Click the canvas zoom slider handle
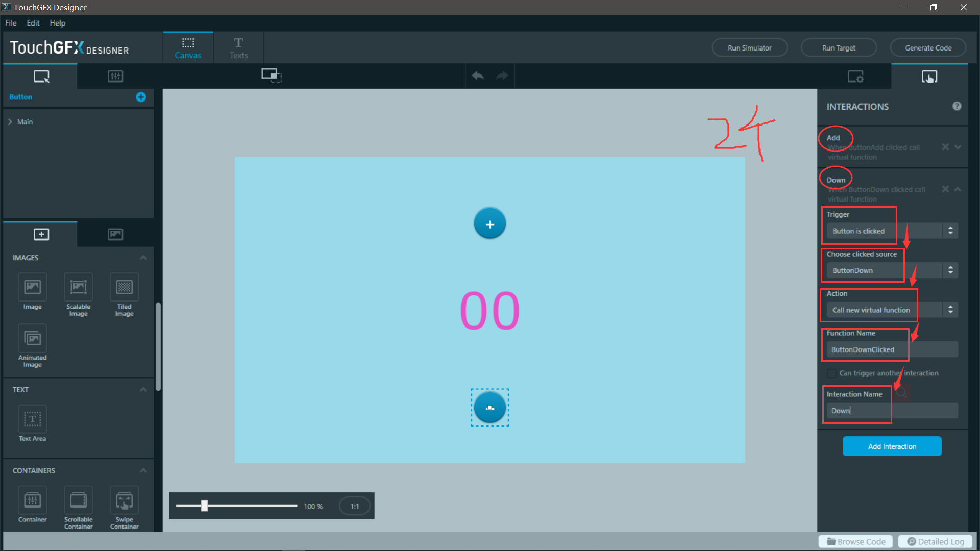This screenshot has height=551, width=980. tap(204, 506)
